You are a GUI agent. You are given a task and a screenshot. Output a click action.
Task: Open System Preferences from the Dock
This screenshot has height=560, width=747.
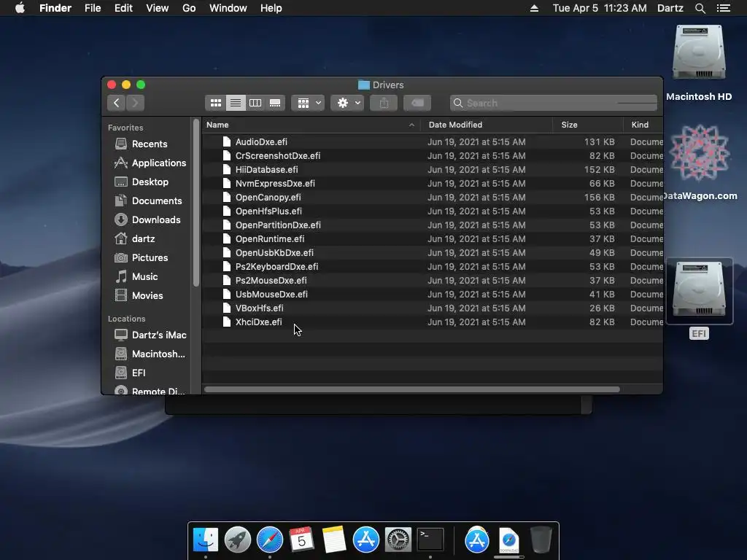pos(398,540)
